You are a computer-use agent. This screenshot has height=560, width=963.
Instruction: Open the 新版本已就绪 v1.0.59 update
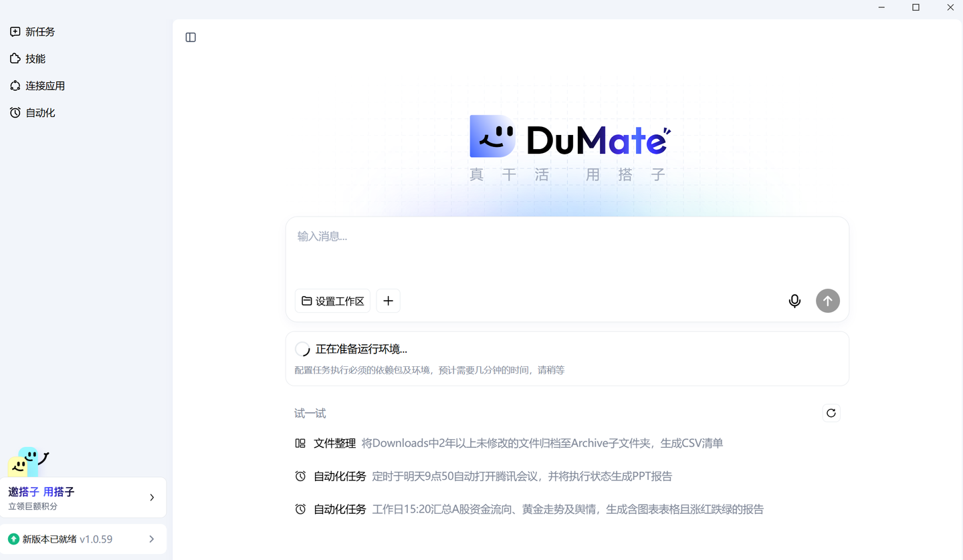(x=83, y=539)
